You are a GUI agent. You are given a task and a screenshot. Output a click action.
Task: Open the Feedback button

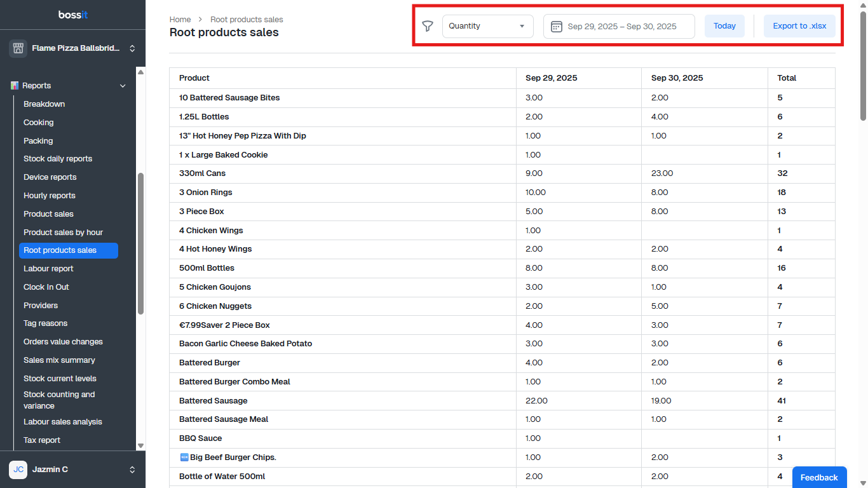tap(818, 477)
